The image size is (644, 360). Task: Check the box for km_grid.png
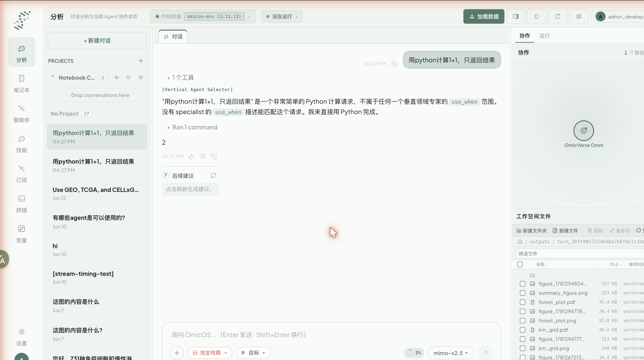523,348
